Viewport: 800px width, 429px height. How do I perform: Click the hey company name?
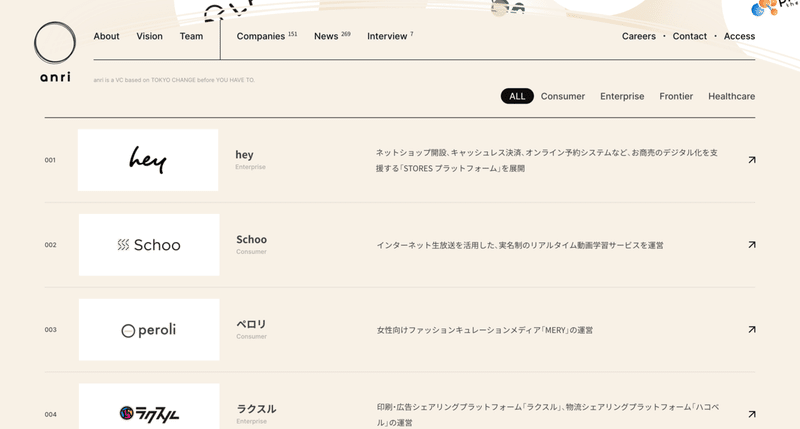pos(244,155)
